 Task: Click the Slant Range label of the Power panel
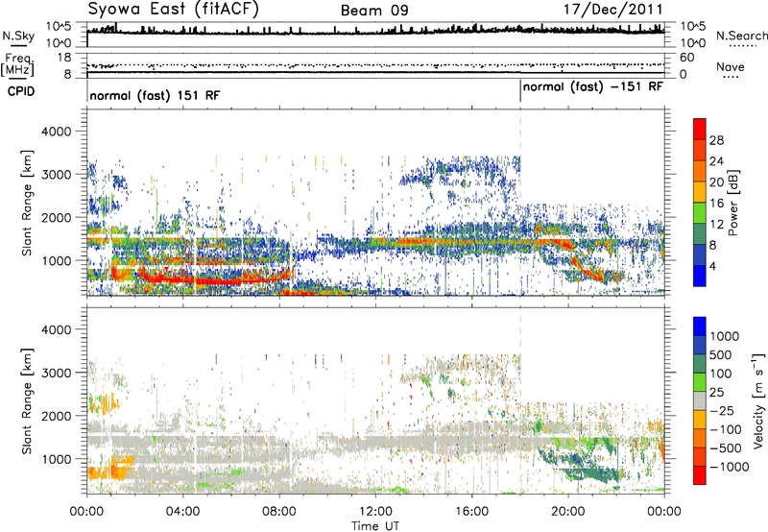pyautogui.click(x=27, y=203)
